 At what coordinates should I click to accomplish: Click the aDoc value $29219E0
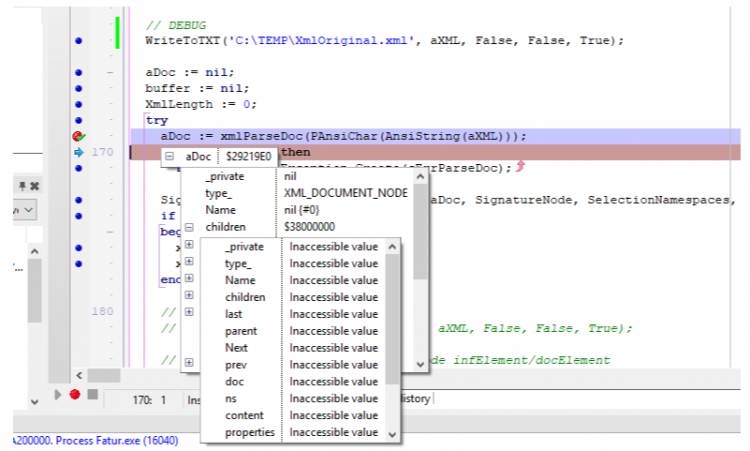[x=248, y=156]
